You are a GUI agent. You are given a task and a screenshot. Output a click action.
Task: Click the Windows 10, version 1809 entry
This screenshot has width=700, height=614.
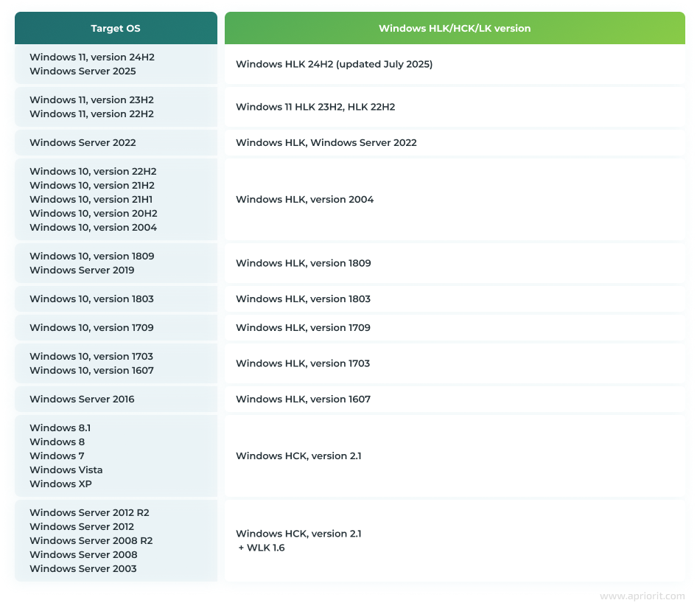click(91, 256)
